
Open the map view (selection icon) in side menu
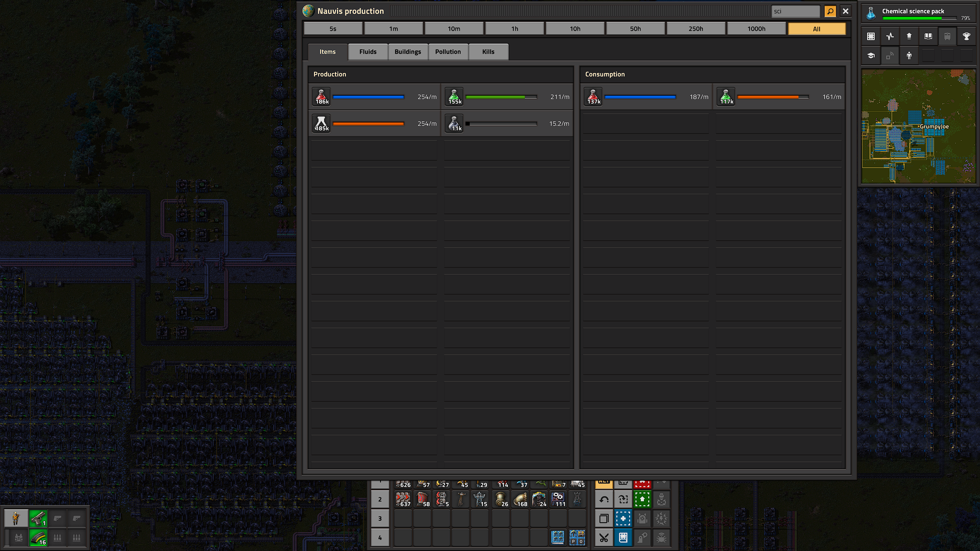[x=871, y=36]
